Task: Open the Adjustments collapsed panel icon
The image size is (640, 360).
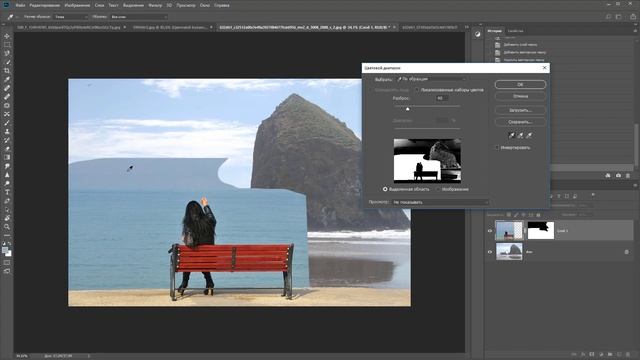Action: click(478, 34)
